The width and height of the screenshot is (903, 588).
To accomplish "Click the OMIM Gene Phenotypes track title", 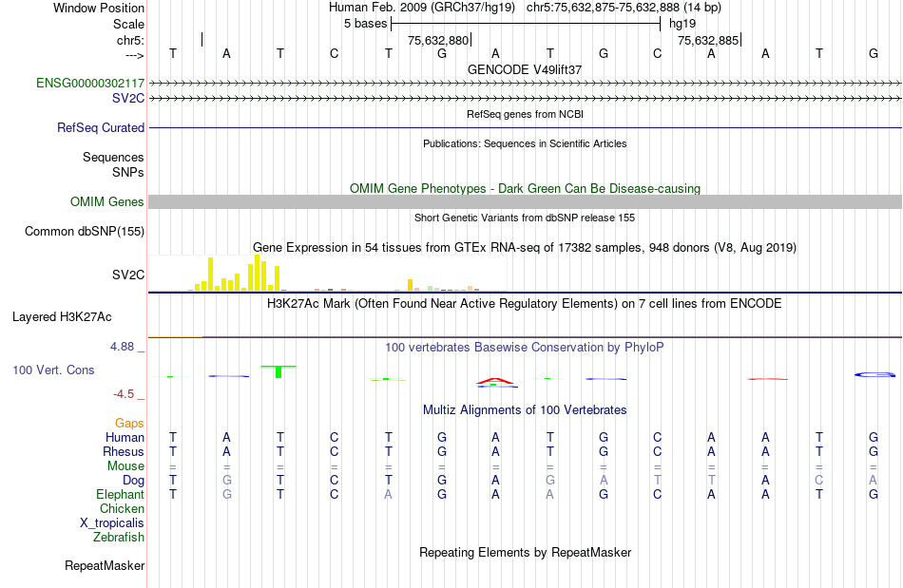I will (x=525, y=189).
